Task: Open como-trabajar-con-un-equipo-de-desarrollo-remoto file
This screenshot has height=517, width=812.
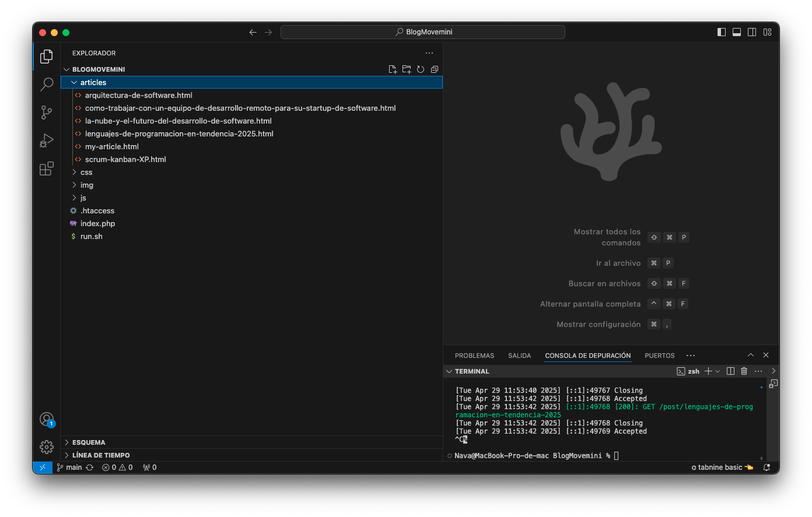Action: click(x=240, y=108)
